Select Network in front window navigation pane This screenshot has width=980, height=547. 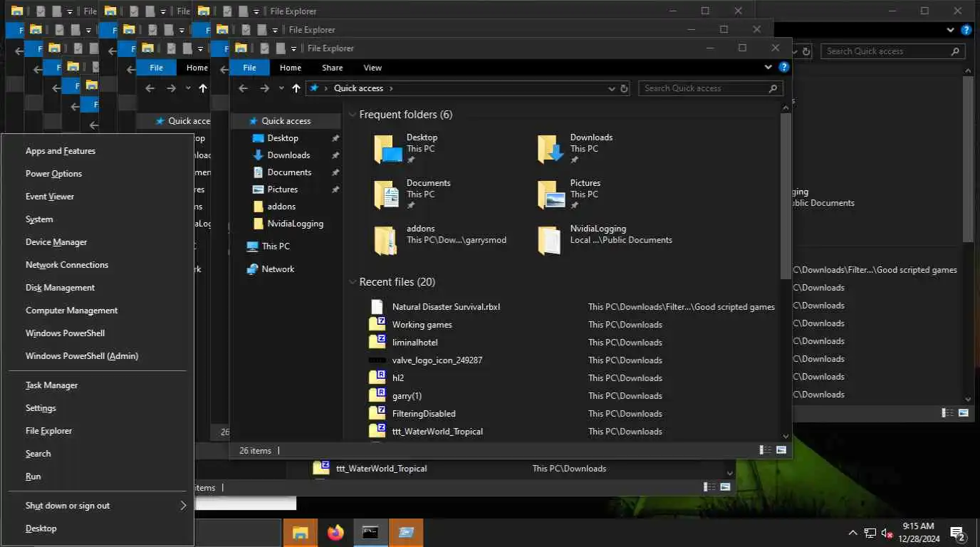coord(278,269)
